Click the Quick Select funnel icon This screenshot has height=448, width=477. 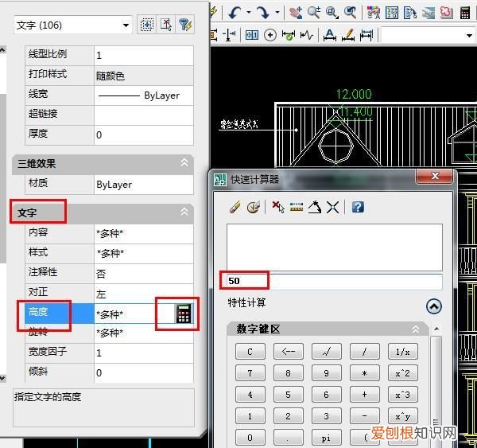pyautogui.click(x=185, y=25)
